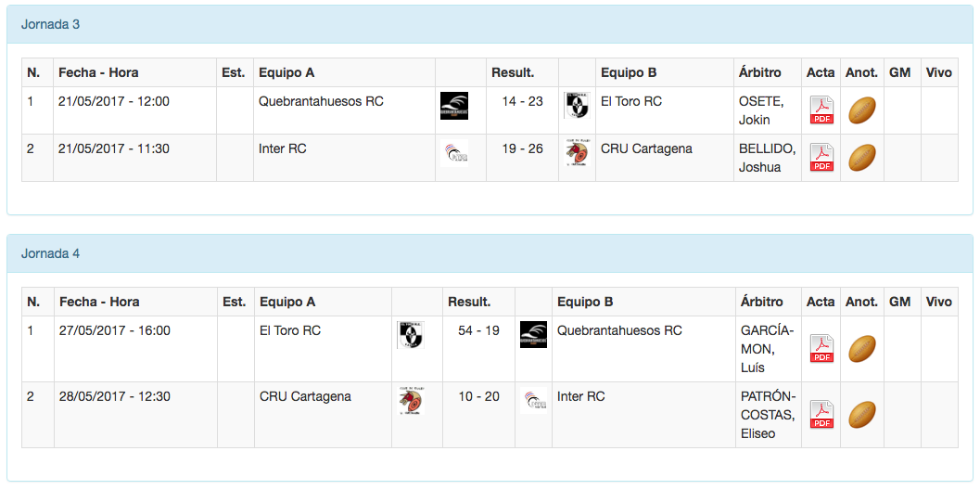Open PDF acta for El Toro RC 54 - 19 match

tap(821, 349)
